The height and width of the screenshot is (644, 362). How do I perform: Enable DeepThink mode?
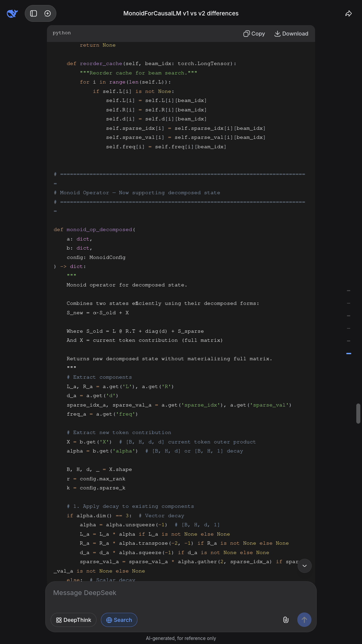tap(73, 620)
